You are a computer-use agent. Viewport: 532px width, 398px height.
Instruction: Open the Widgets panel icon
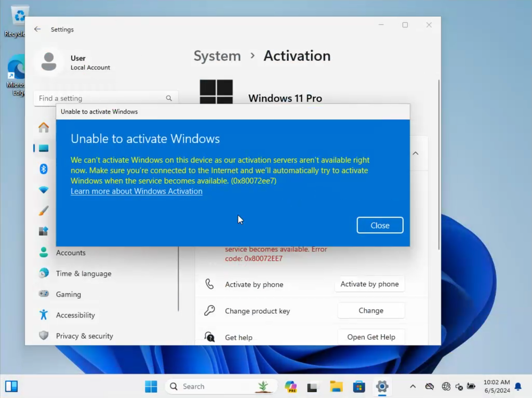(11, 387)
